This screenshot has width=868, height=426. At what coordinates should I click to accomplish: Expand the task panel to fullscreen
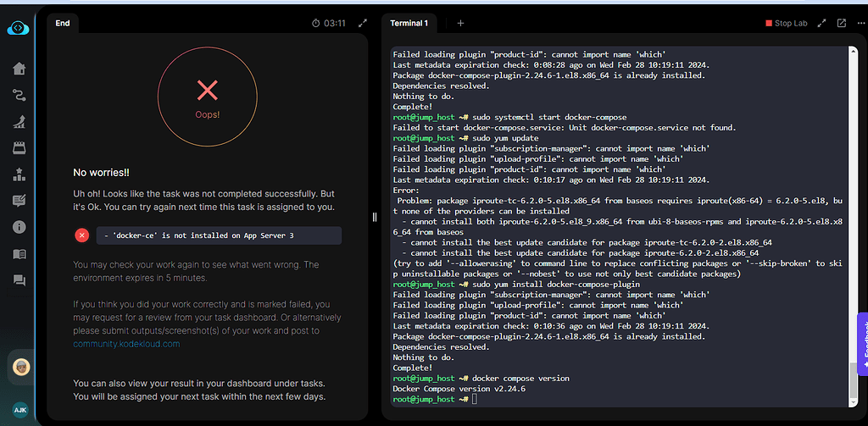click(363, 23)
